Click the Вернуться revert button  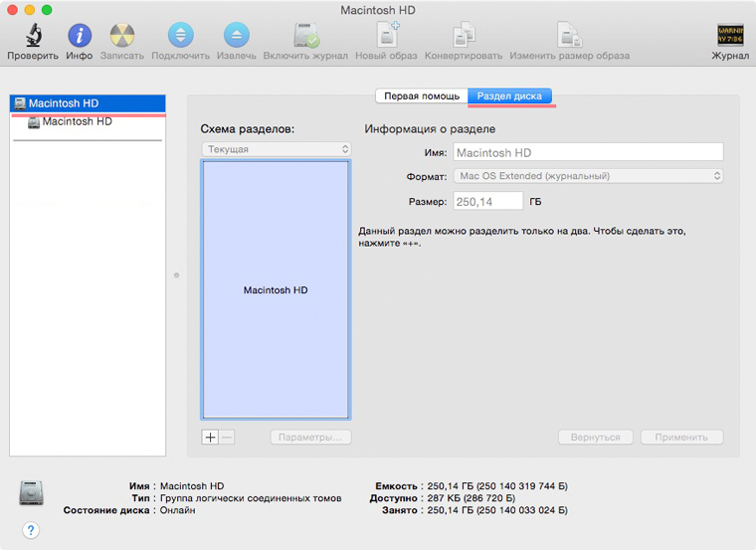[596, 438]
